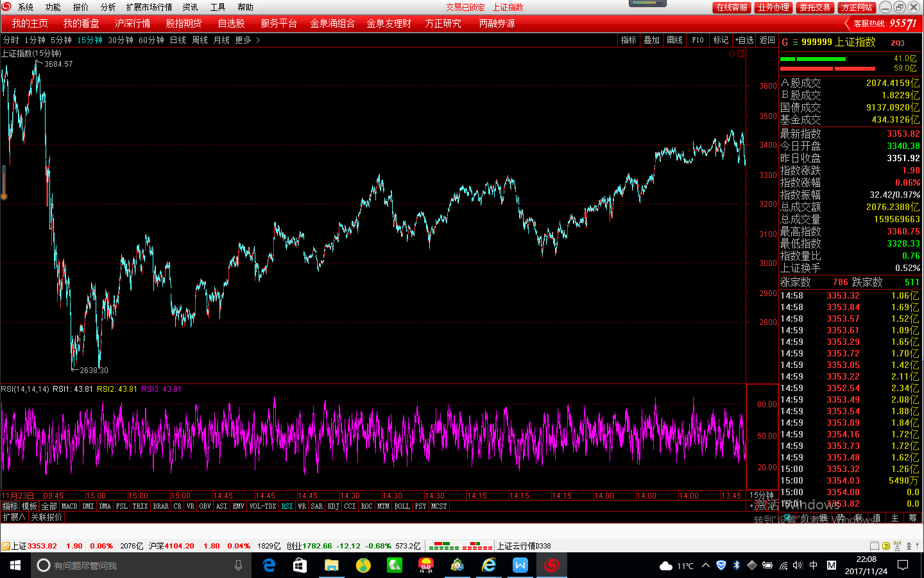924x578 pixels.
Task: Click the audio level meter in title bar
Action: pyautogui.click(x=647, y=3)
